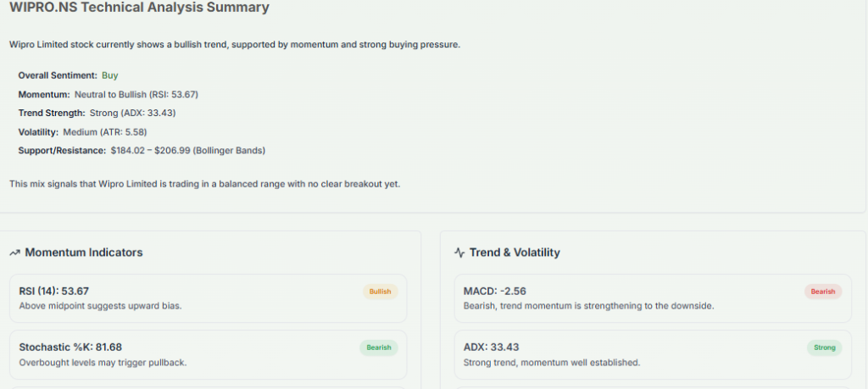Image resolution: width=868 pixels, height=389 pixels.
Task: Click the 'Strong trend, momentum well established' description
Action: (551, 362)
